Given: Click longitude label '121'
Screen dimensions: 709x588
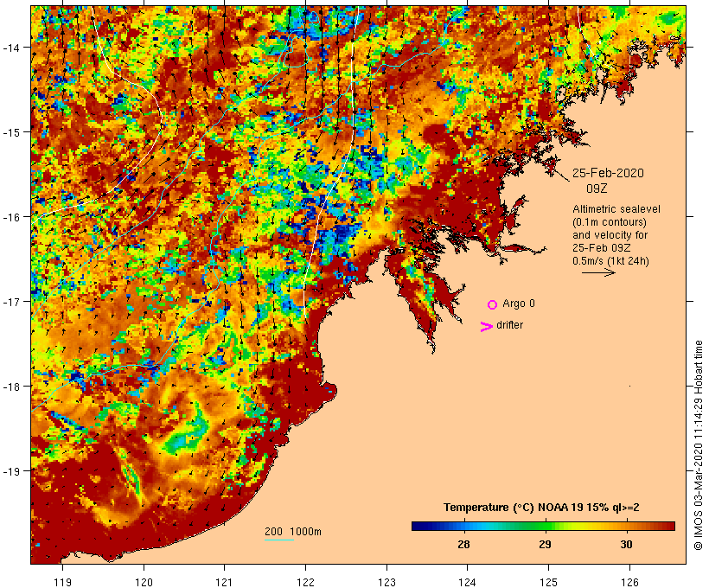Looking at the screenshot, I should pos(225,582).
